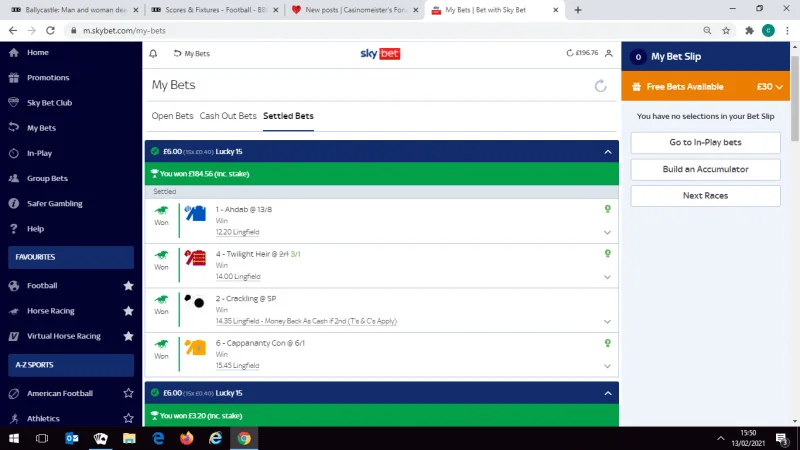Open 14.00 Lingfield race link

(238, 277)
